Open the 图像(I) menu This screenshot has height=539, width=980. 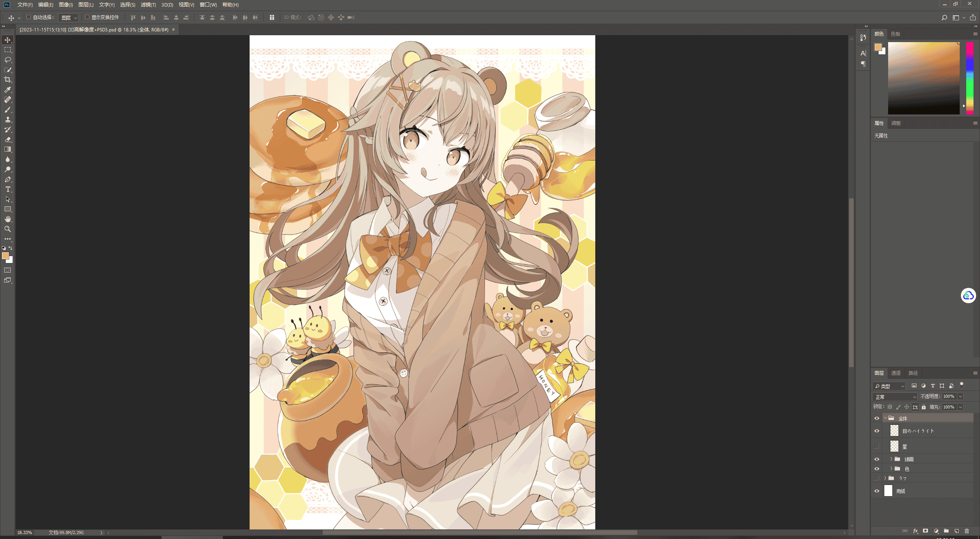point(66,5)
